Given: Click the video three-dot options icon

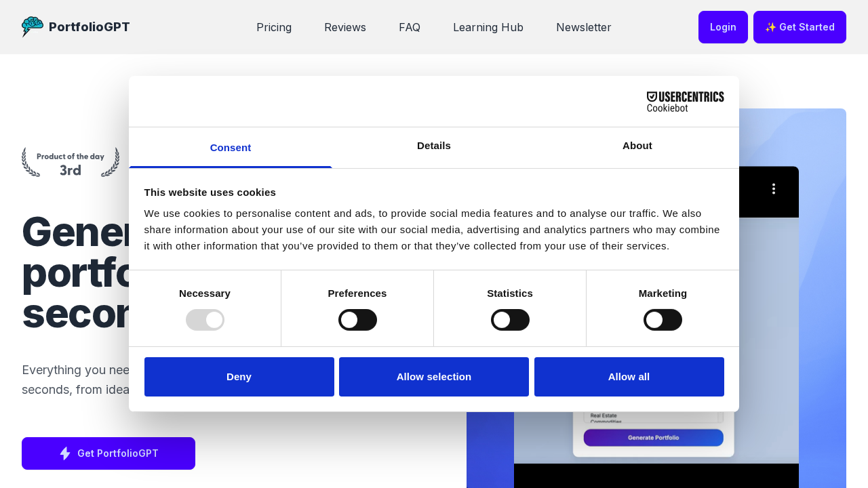Looking at the screenshot, I should tap(773, 189).
